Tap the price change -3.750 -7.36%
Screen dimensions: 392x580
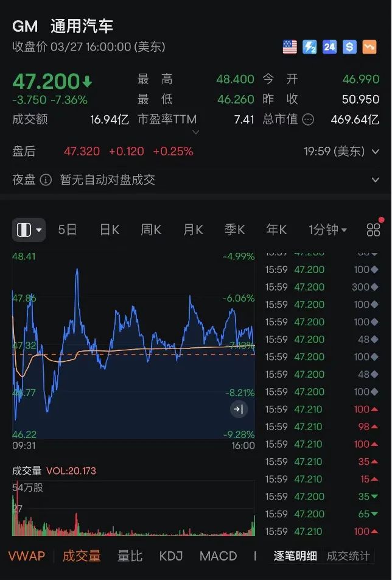click(50, 100)
